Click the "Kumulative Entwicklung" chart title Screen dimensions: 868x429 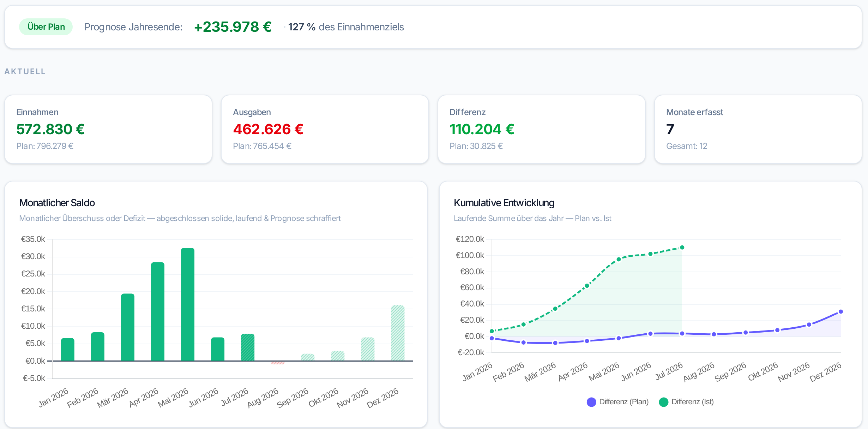point(504,203)
